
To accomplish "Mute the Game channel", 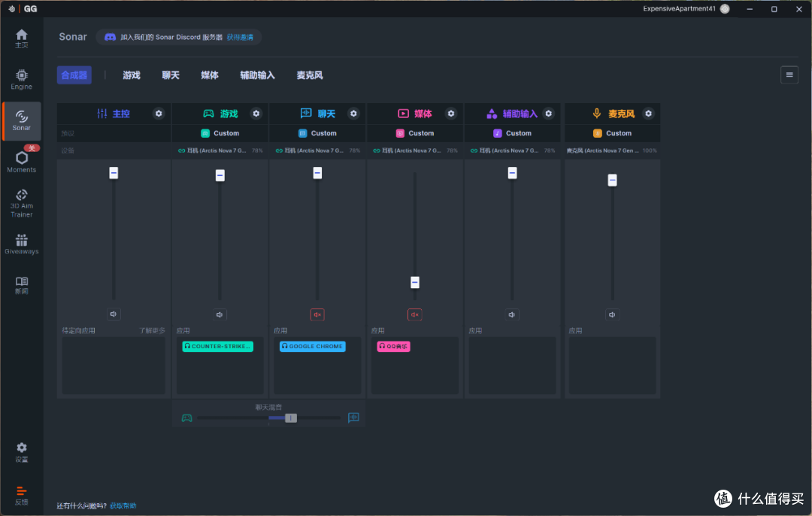I will [x=220, y=314].
